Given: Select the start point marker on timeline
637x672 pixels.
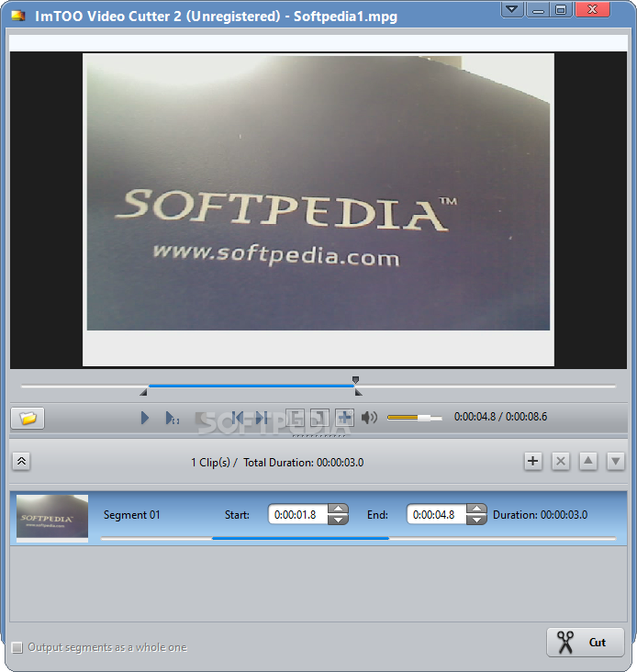Looking at the screenshot, I should (x=144, y=392).
